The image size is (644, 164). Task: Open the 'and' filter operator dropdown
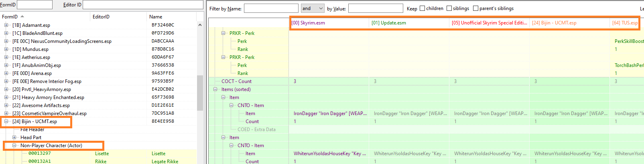click(x=313, y=8)
